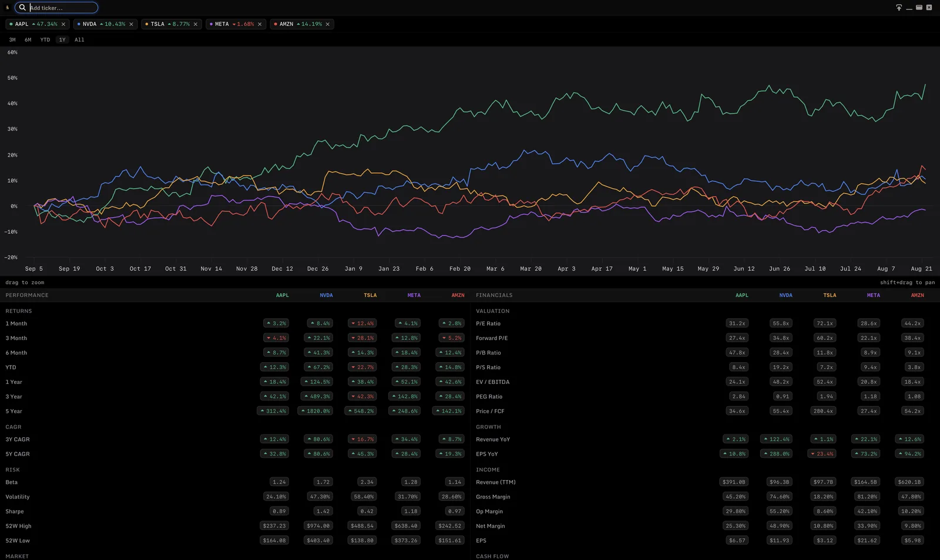Remove the TSLA ticker chip
940x560 pixels.
[x=196, y=24]
